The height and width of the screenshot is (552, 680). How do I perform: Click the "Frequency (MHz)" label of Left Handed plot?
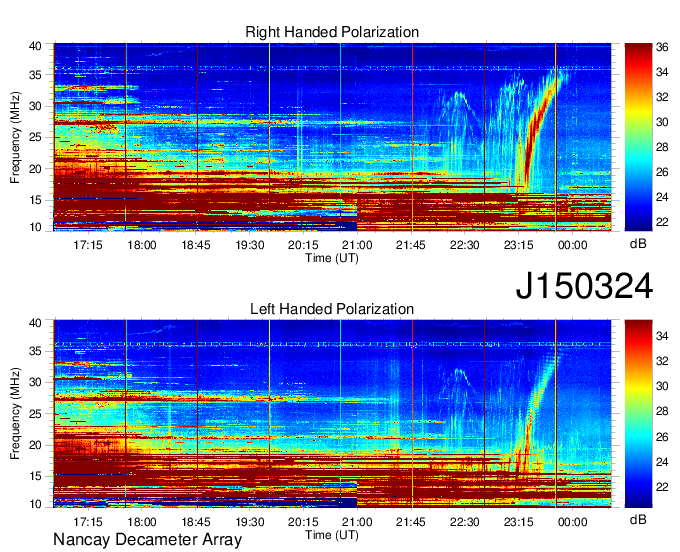15,414
